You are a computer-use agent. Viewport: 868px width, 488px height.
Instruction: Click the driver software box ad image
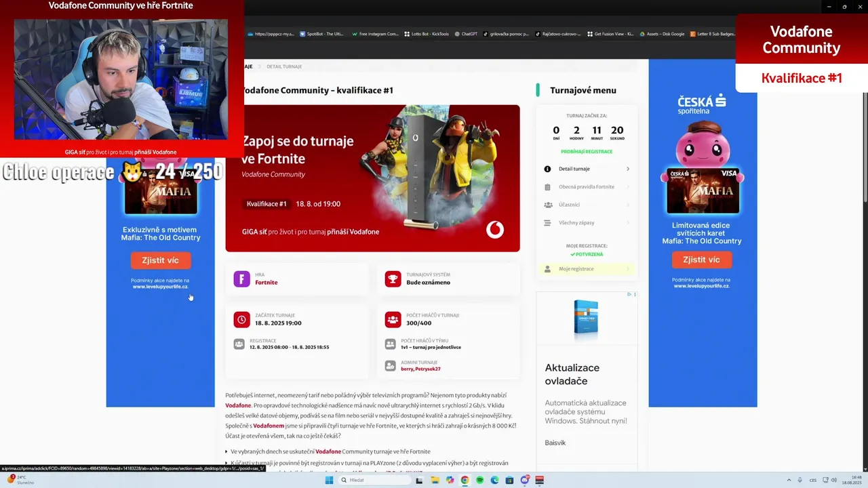click(586, 320)
